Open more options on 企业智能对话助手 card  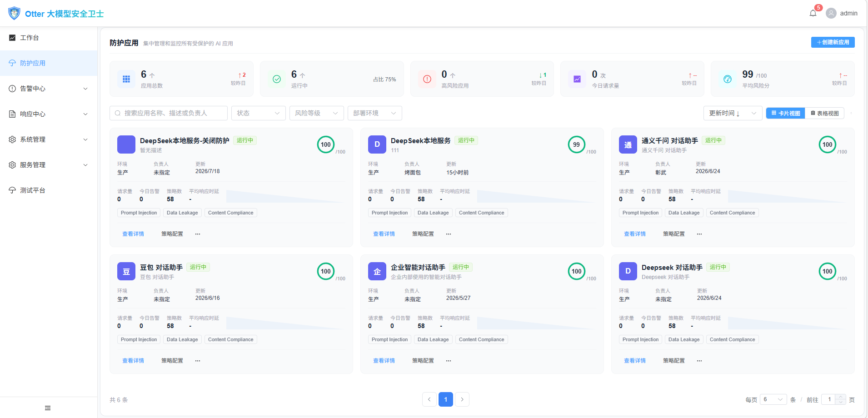(449, 361)
